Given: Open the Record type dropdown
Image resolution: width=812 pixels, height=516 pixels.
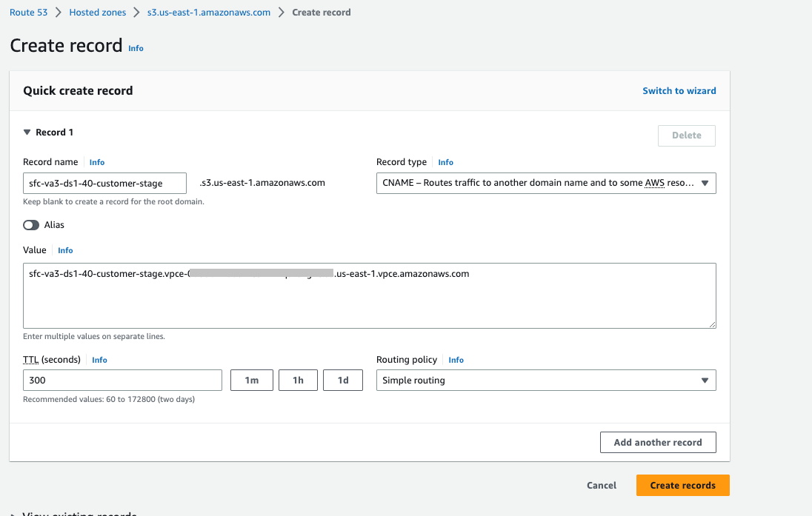Looking at the screenshot, I should (x=546, y=183).
